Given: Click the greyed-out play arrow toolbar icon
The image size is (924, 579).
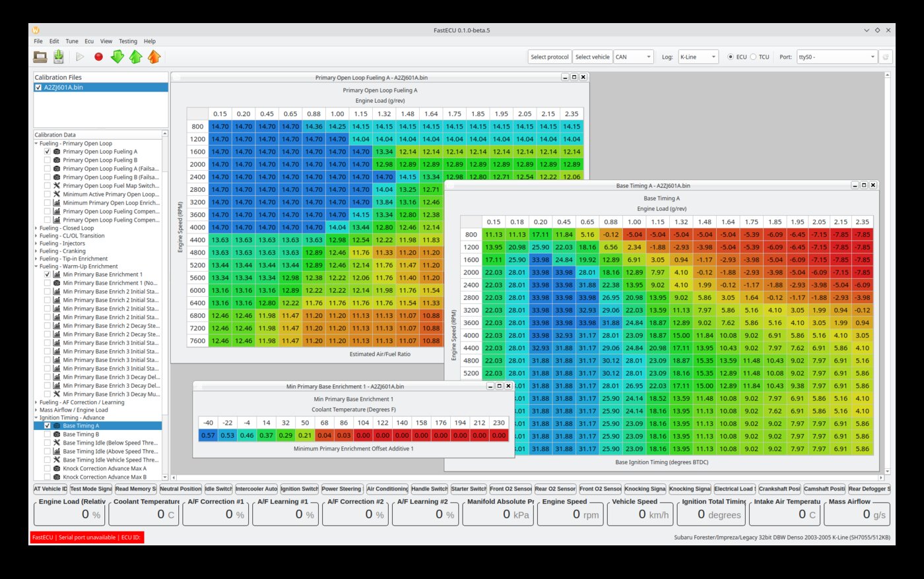Looking at the screenshot, I should (x=80, y=57).
